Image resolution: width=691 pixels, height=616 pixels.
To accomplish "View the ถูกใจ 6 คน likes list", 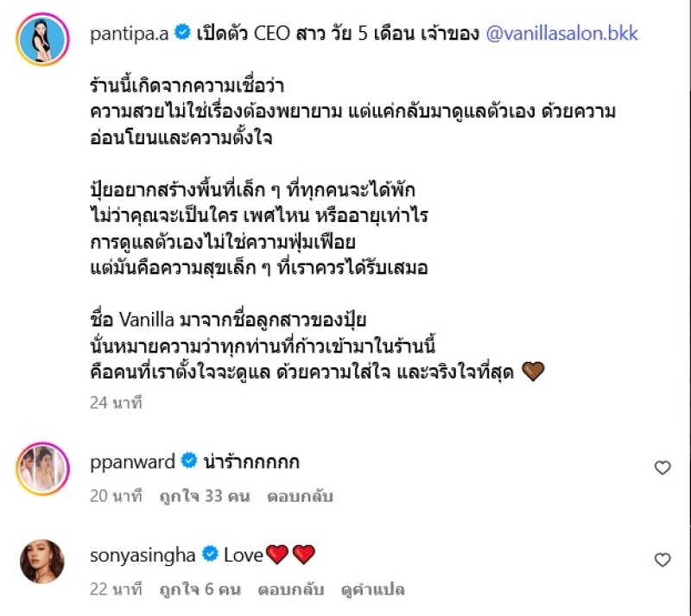I will point(200,589).
